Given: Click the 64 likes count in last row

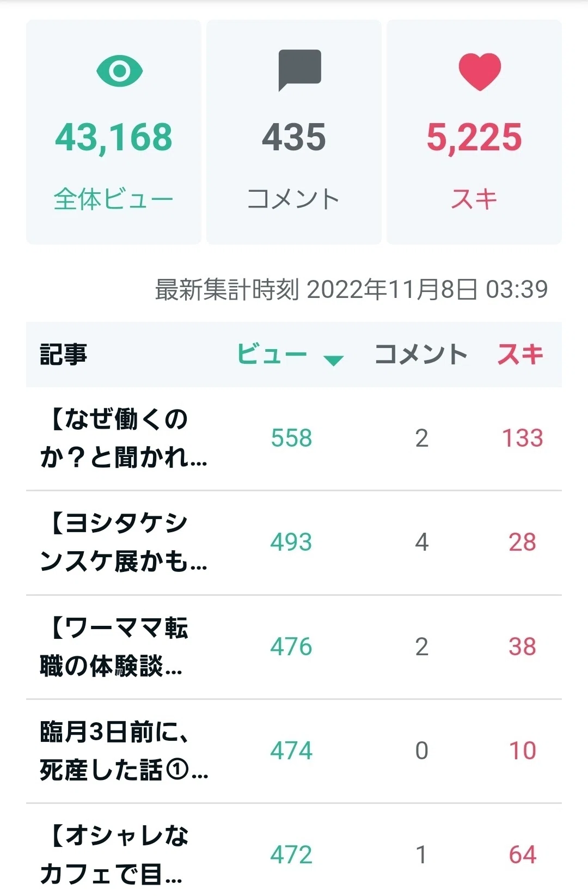Looking at the screenshot, I should point(523,855).
